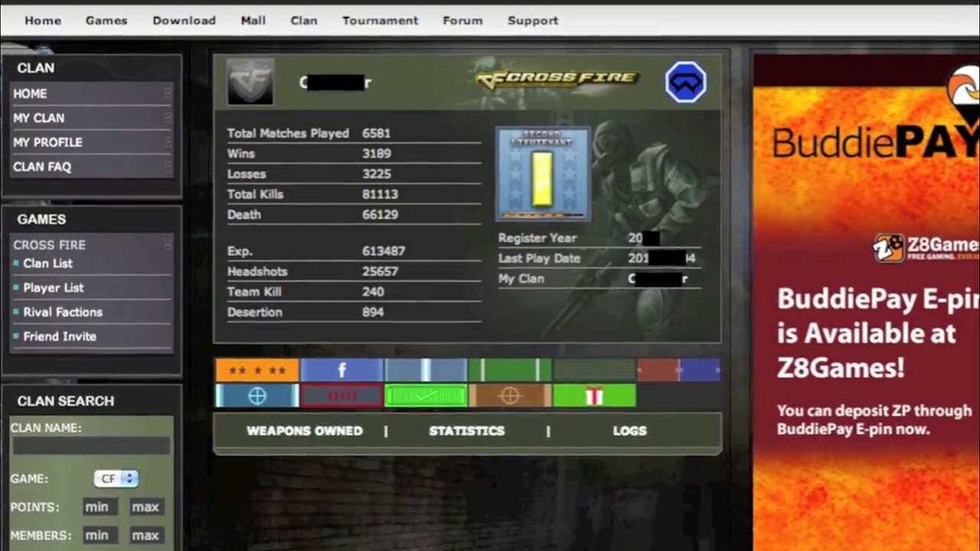This screenshot has height=551, width=980.
Task: Click the Exp. value 613487
Action: click(x=384, y=251)
